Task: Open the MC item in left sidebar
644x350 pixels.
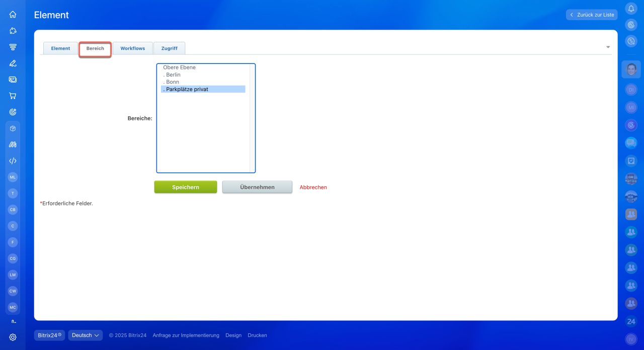Action: click(x=13, y=307)
